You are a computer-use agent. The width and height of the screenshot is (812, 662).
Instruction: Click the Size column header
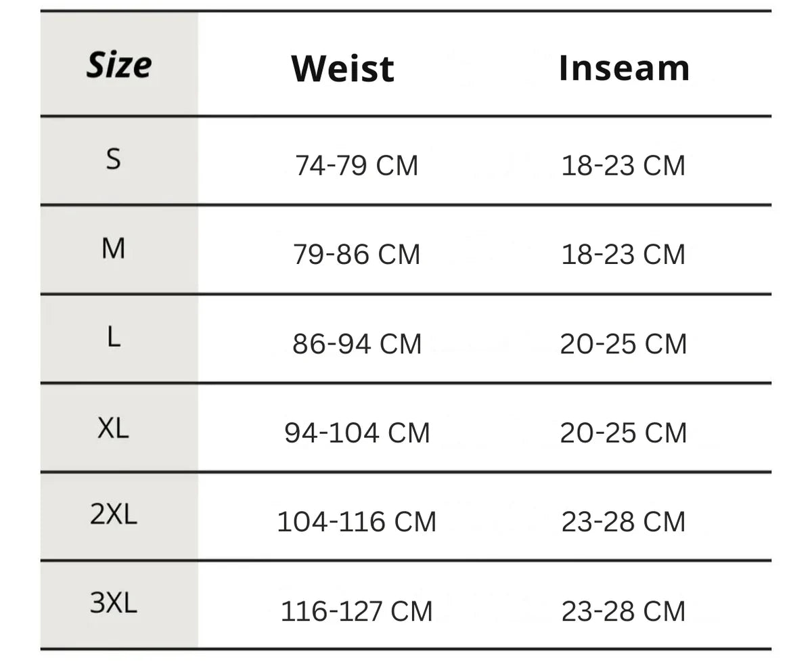click(x=118, y=65)
